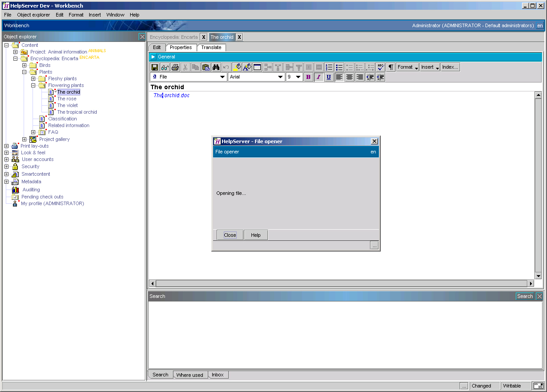Viewport: 547px width, 392px height.
Task: Click the My profile person icon
Action: click(16, 203)
